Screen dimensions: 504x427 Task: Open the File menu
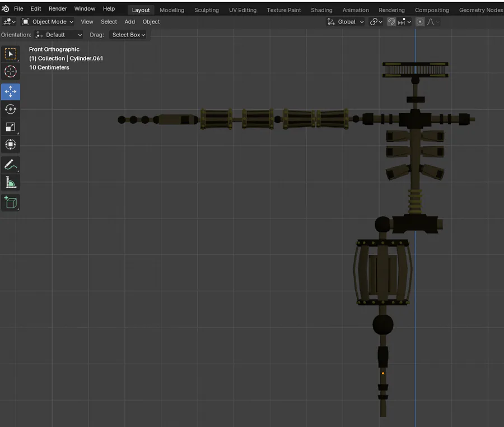(x=18, y=8)
